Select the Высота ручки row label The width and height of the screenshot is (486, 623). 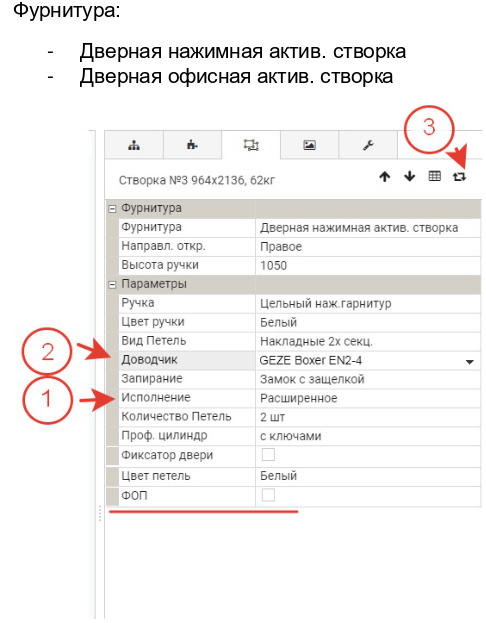160,265
